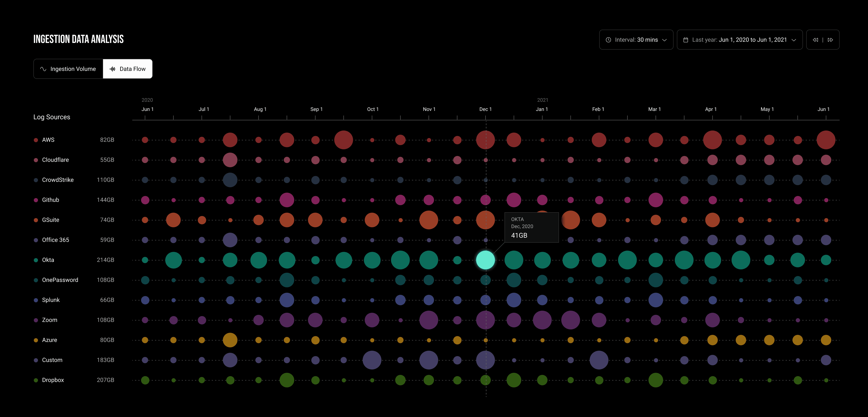Open the Interval 30 mins dropdown
The width and height of the screenshot is (868, 417).
coord(636,40)
